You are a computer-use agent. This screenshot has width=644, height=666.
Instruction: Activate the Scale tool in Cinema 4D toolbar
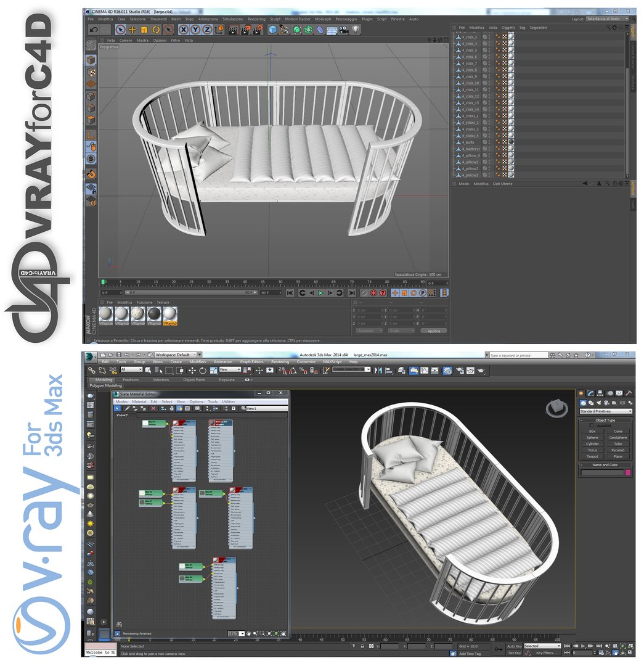pyautogui.click(x=144, y=30)
